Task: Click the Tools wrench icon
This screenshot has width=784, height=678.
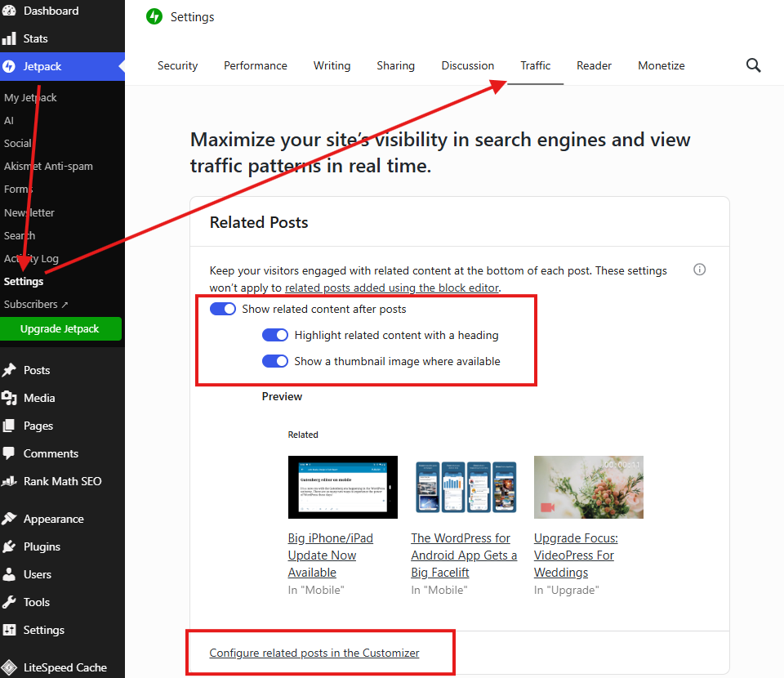Action: tap(8, 602)
